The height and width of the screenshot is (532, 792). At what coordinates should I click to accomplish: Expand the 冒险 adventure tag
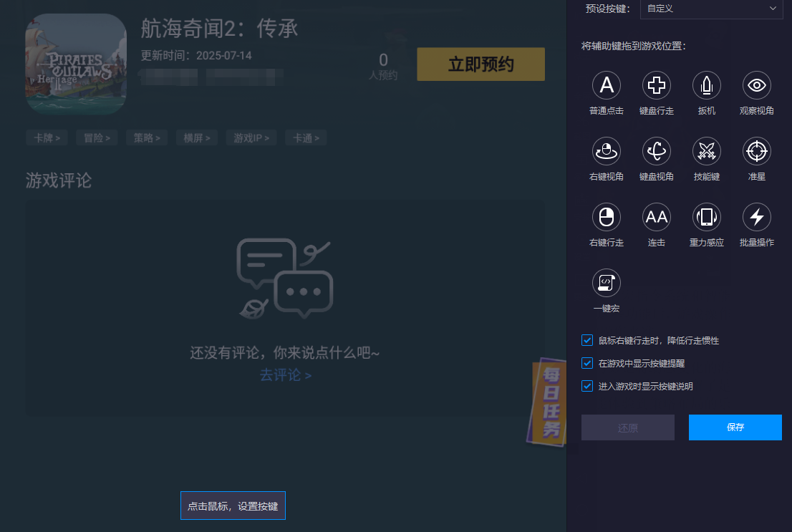(97, 137)
